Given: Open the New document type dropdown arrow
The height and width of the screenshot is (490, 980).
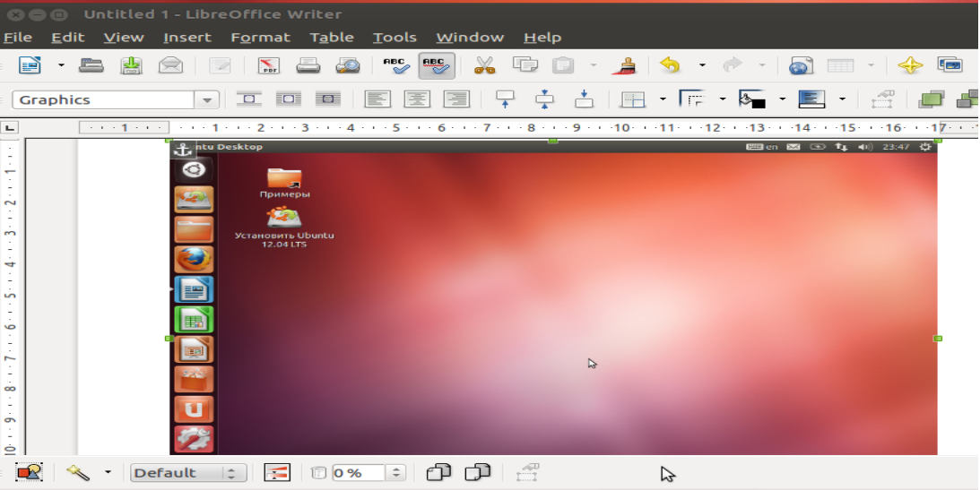Looking at the screenshot, I should (x=61, y=64).
